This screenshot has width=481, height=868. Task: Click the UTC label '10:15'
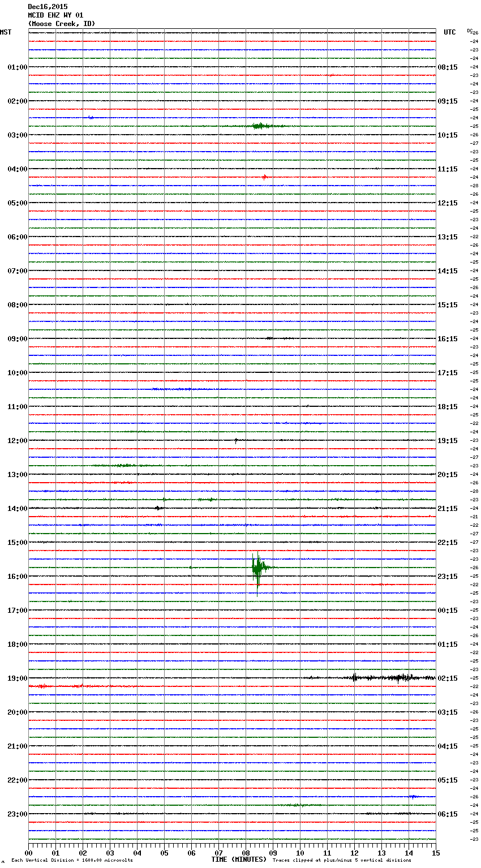(x=448, y=135)
